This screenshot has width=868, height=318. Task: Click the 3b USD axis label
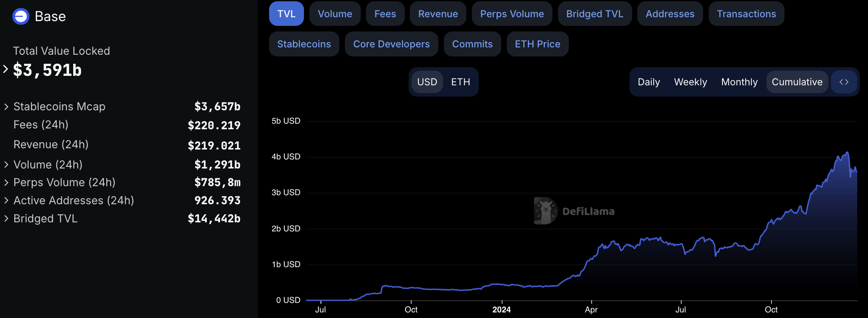pyautogui.click(x=286, y=193)
